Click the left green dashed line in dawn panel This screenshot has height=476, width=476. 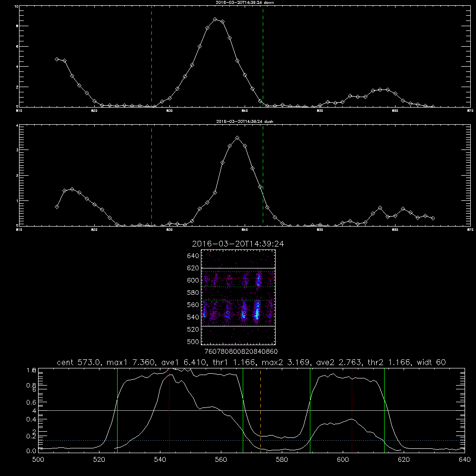point(151,57)
